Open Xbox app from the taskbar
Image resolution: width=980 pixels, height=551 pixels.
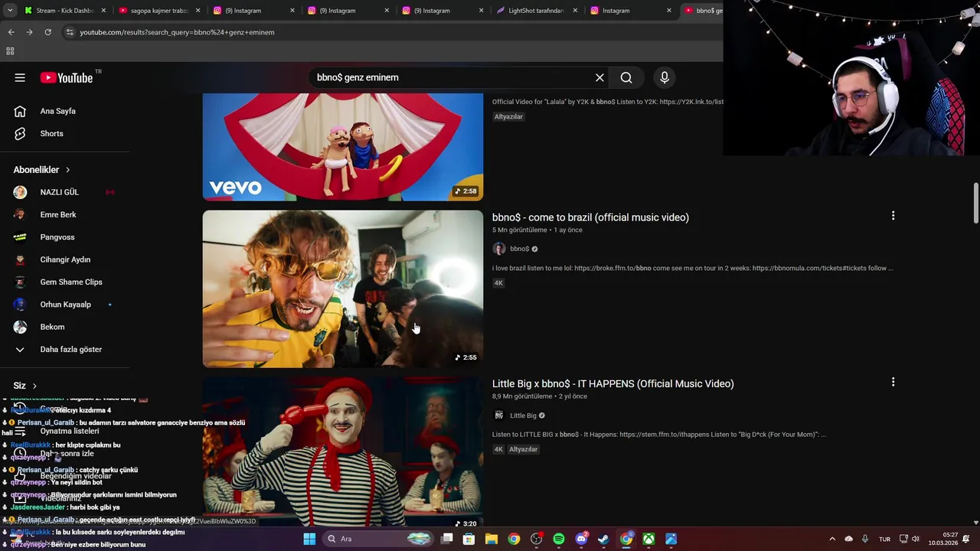coord(648,539)
